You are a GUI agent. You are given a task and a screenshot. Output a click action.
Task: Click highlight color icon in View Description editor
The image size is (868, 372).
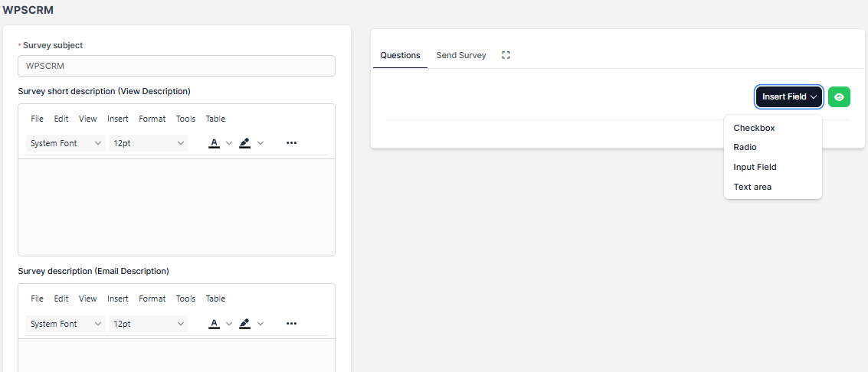245,143
